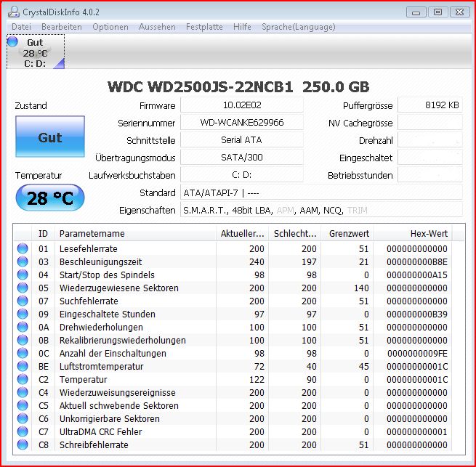Viewport: 476px width, 467px height.
Task: Click the Parametername column header
Action: pos(135,233)
